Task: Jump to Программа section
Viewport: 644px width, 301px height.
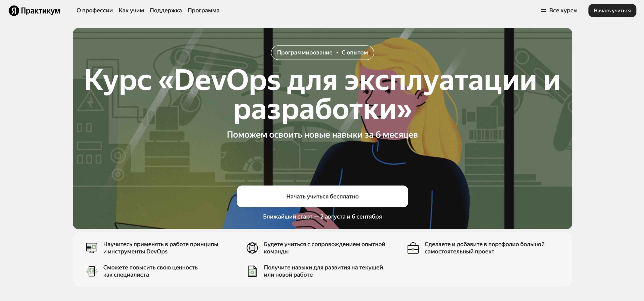Action: click(x=204, y=11)
